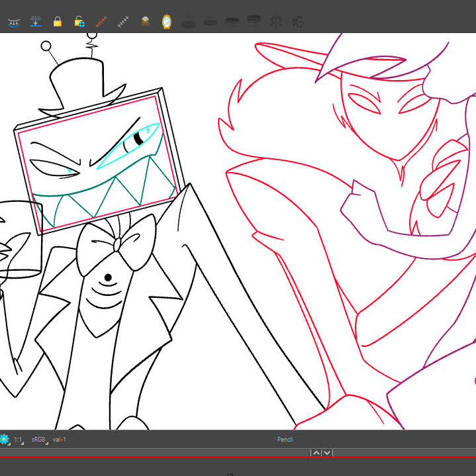Click the blue lines download-arrow icon

[x=36, y=22]
